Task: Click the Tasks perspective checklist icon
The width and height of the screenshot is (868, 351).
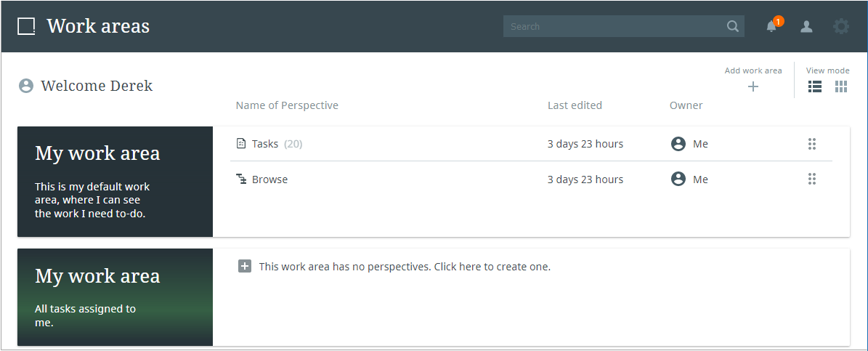Action: tap(241, 143)
